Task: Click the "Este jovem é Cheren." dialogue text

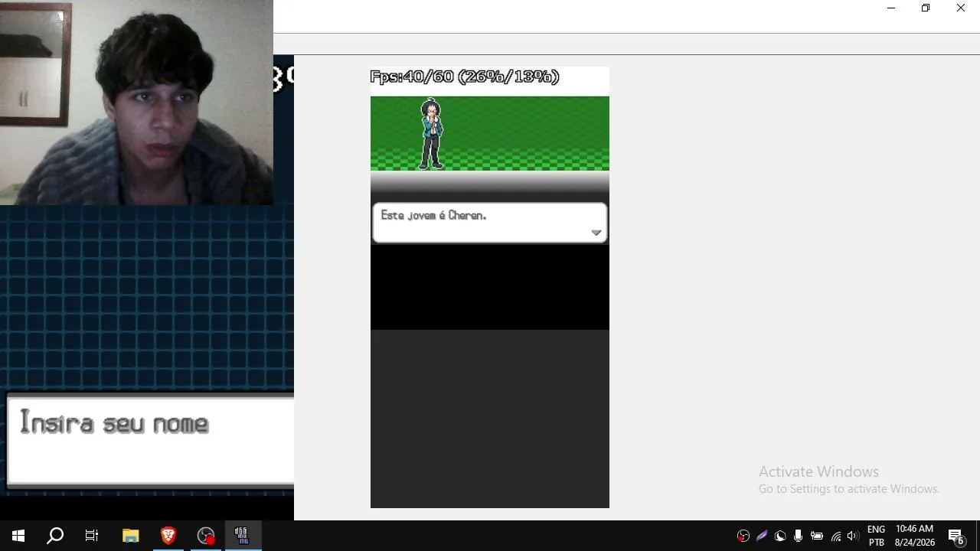Action: [x=433, y=216]
